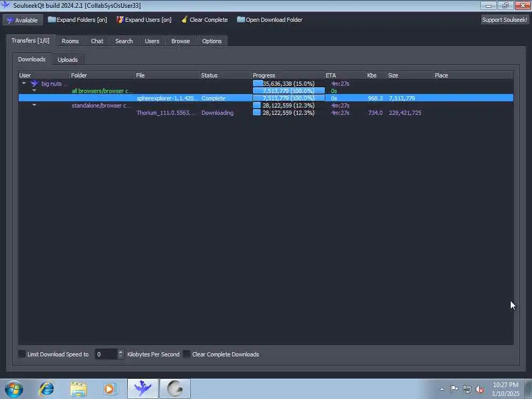532x399 pixels.
Task: Open the Windows Start menu
Action: (14, 389)
